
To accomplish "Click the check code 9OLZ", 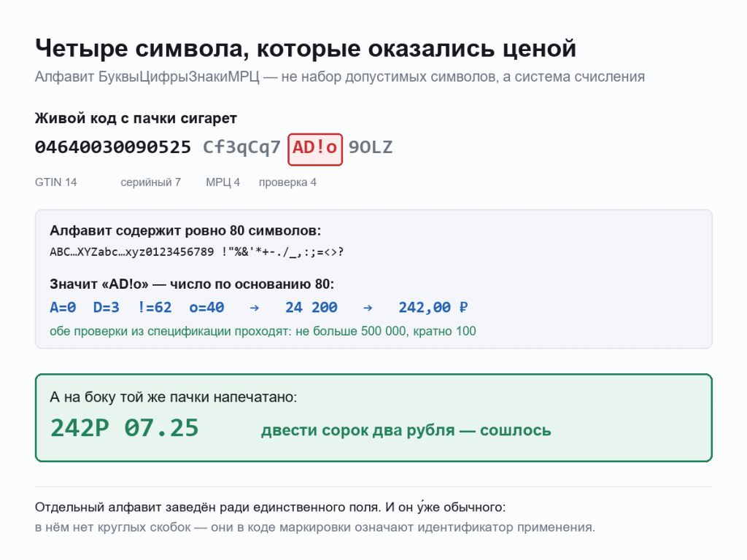I will (x=371, y=147).
